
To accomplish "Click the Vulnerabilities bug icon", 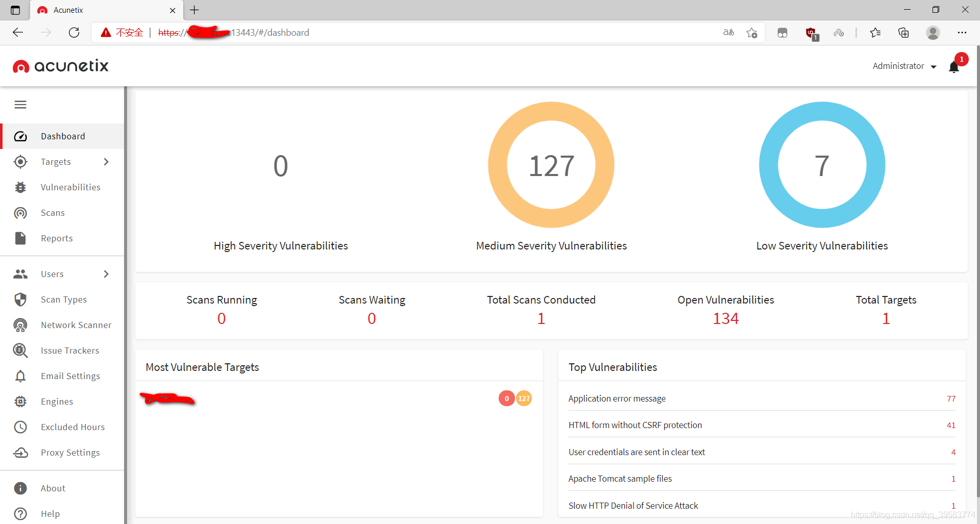I will tap(20, 187).
